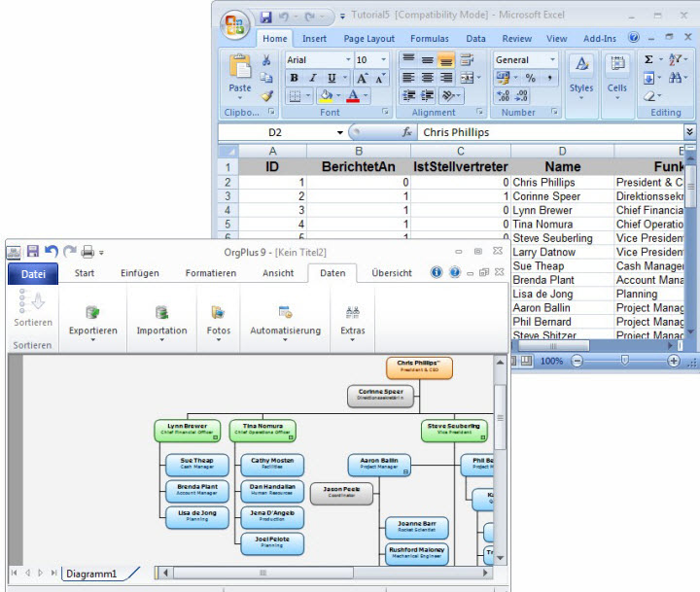Toggle Underline formatting in Excel

pos(332,78)
